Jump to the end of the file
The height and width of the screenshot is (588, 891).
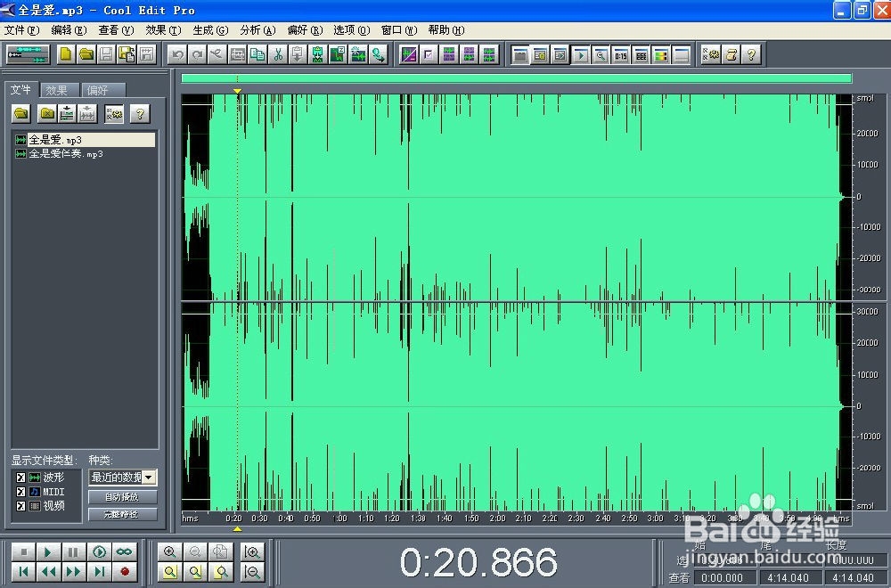99,572
